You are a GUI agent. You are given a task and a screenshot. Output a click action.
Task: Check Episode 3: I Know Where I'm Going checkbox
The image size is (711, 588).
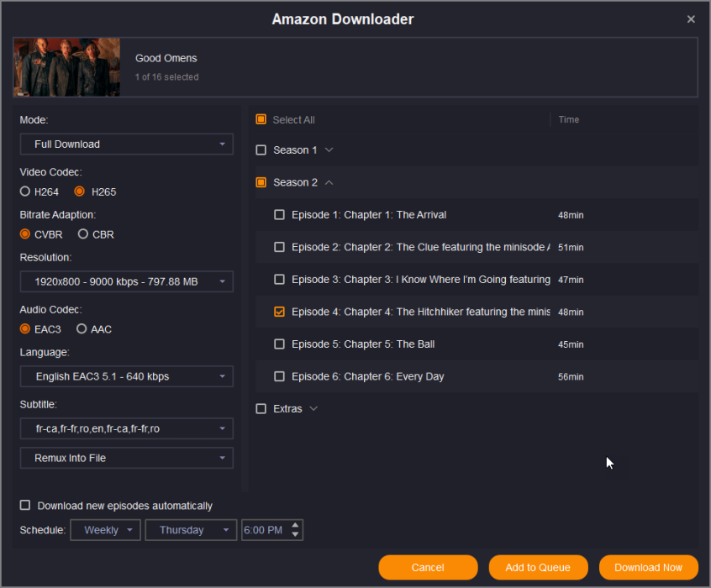tap(280, 279)
